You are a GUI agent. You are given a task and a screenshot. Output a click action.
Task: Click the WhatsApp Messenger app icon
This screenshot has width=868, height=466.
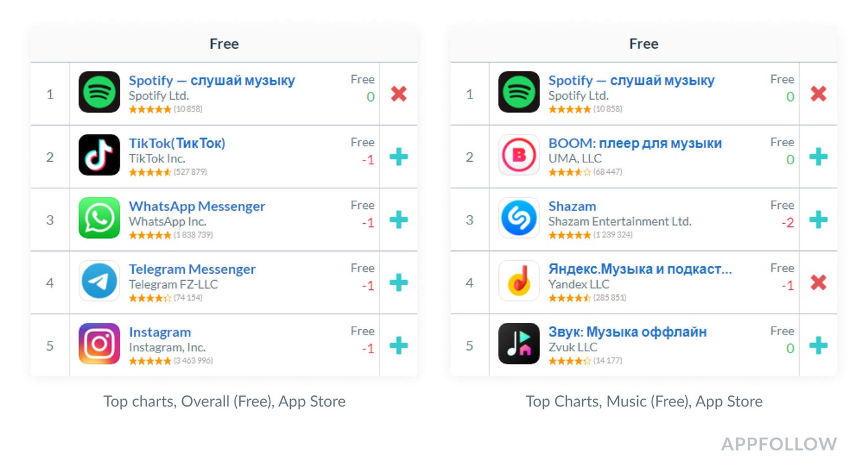(99, 218)
